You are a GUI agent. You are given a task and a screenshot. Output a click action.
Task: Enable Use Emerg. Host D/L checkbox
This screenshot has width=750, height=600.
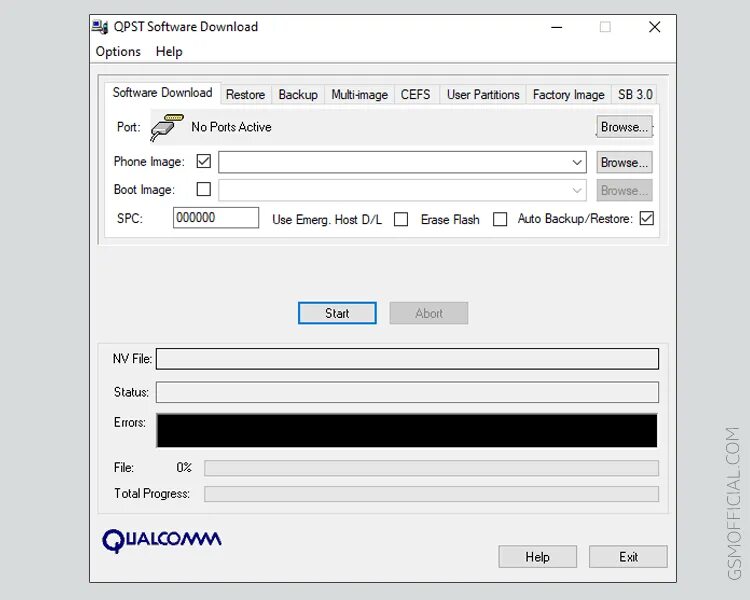tap(401, 219)
